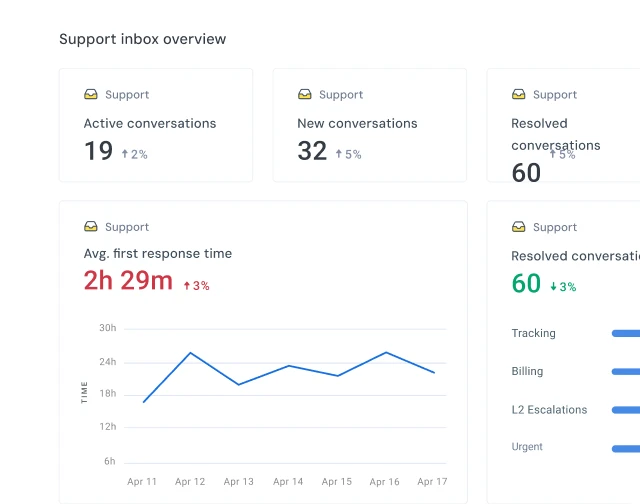Click the red up arrow next to 2h 29m

(186, 286)
